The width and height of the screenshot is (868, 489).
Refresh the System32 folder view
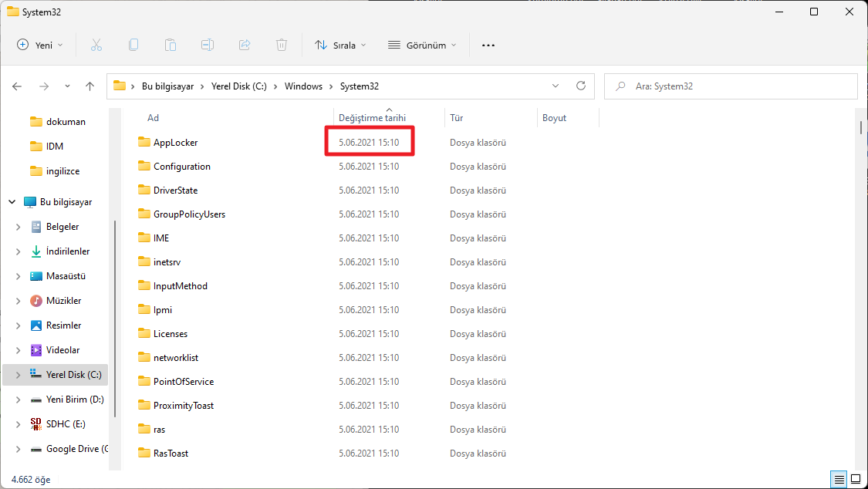(581, 86)
